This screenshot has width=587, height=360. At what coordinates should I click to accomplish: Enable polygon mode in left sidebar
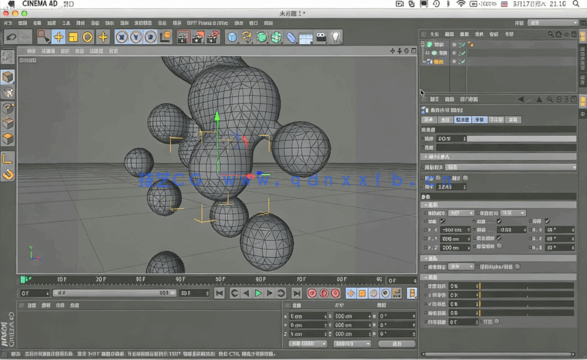(x=7, y=139)
